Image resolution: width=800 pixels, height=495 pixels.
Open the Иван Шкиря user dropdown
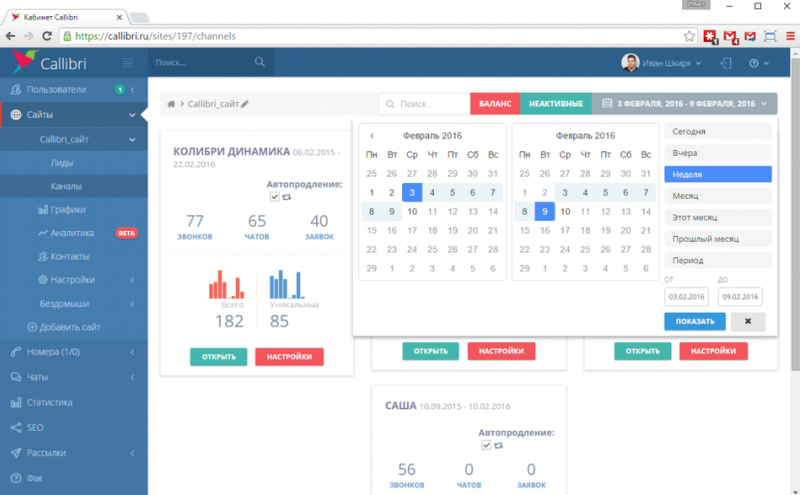tap(662, 63)
